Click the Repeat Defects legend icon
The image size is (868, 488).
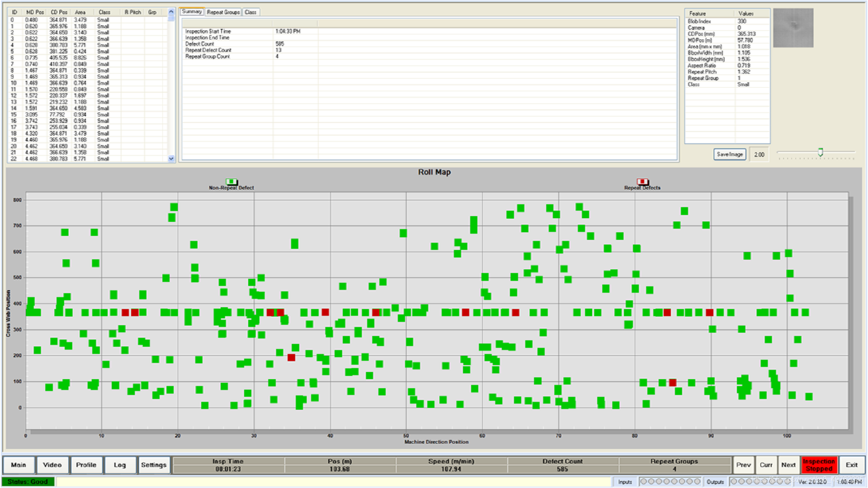[642, 182]
